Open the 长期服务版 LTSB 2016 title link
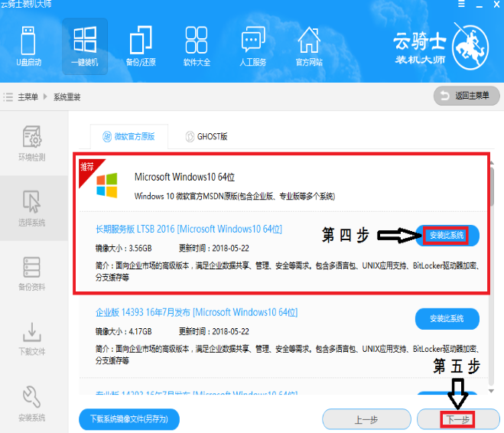The image size is (504, 433). click(189, 230)
